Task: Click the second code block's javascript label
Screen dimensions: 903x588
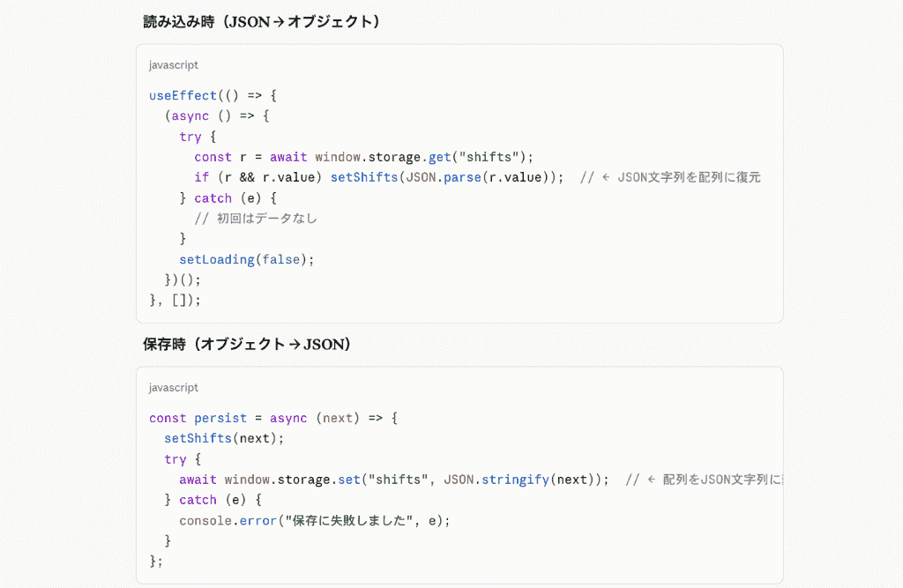Action: pos(174,388)
